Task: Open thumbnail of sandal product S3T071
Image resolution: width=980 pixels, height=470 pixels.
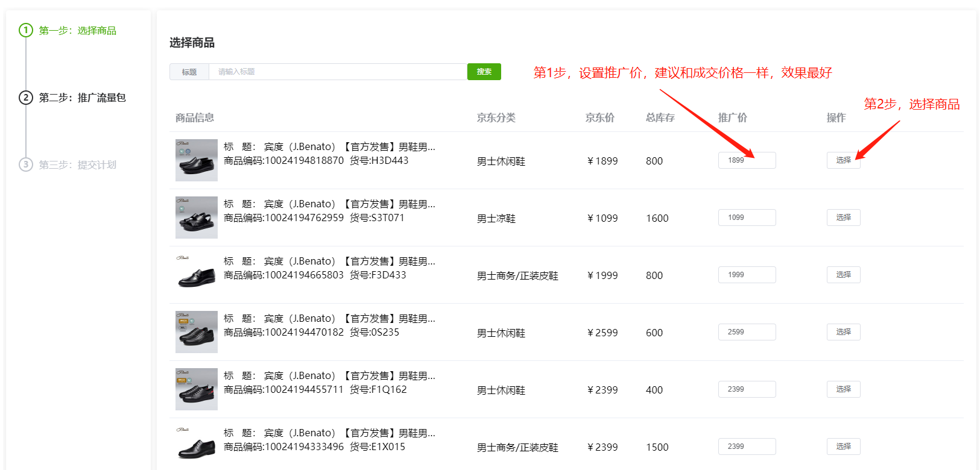Action: pyautogui.click(x=196, y=218)
